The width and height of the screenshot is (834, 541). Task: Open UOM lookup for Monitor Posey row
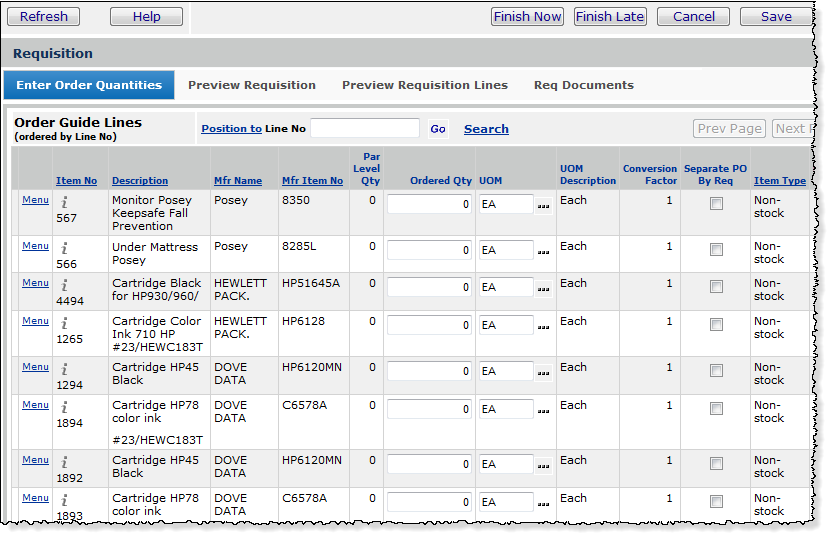543,206
